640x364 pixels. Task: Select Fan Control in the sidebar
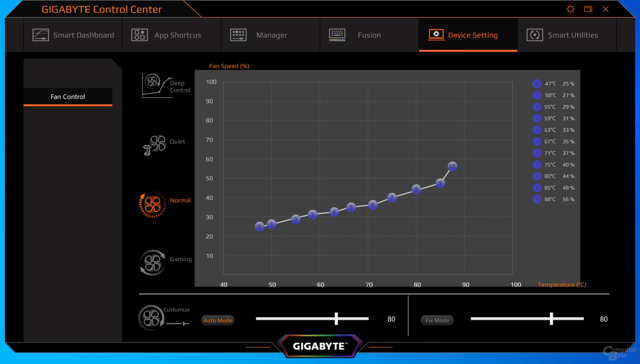coord(68,97)
